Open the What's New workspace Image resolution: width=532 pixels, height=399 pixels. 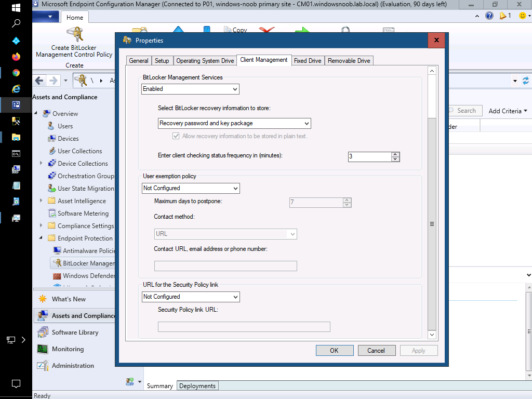coord(69,299)
